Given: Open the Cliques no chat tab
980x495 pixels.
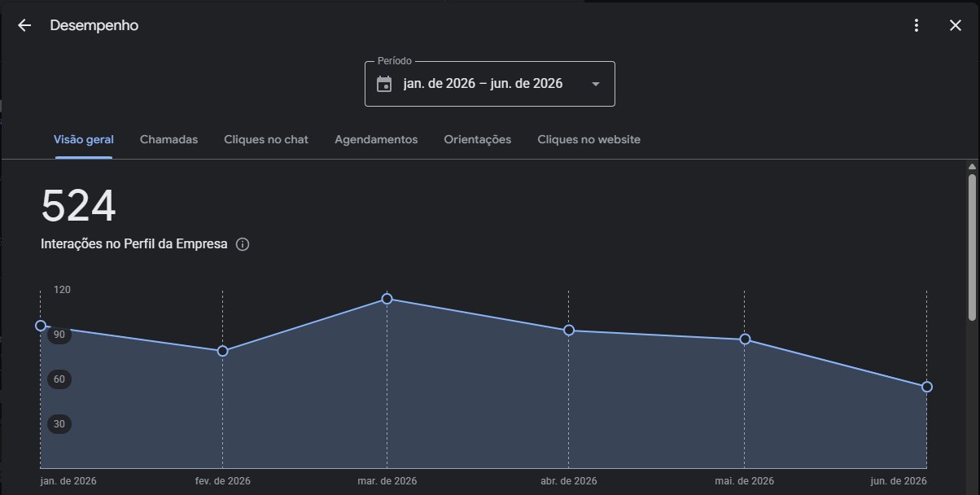Looking at the screenshot, I should click(x=266, y=139).
